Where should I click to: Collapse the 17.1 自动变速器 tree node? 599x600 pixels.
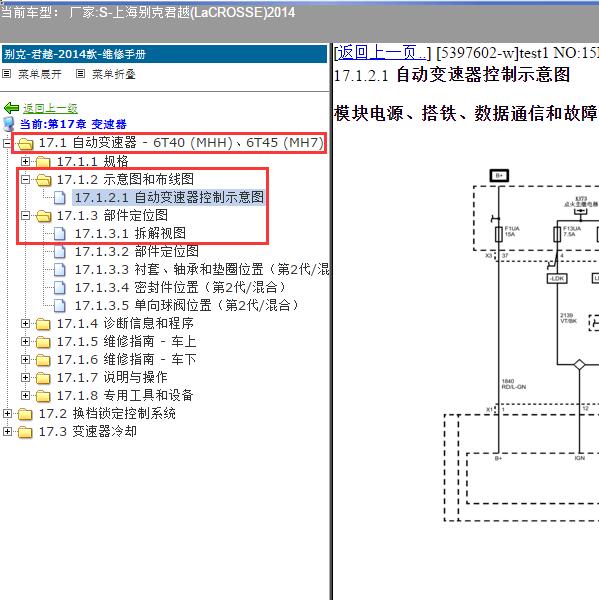pos(7,143)
